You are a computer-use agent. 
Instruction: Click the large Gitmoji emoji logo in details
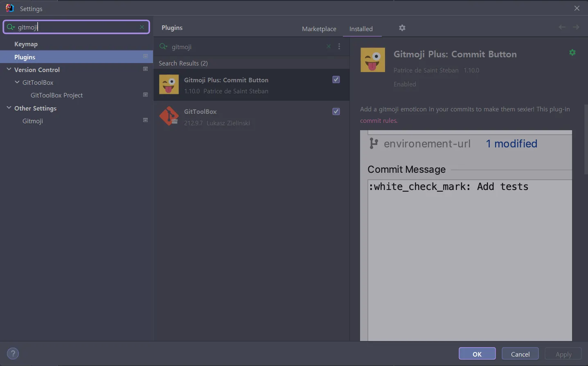click(373, 60)
